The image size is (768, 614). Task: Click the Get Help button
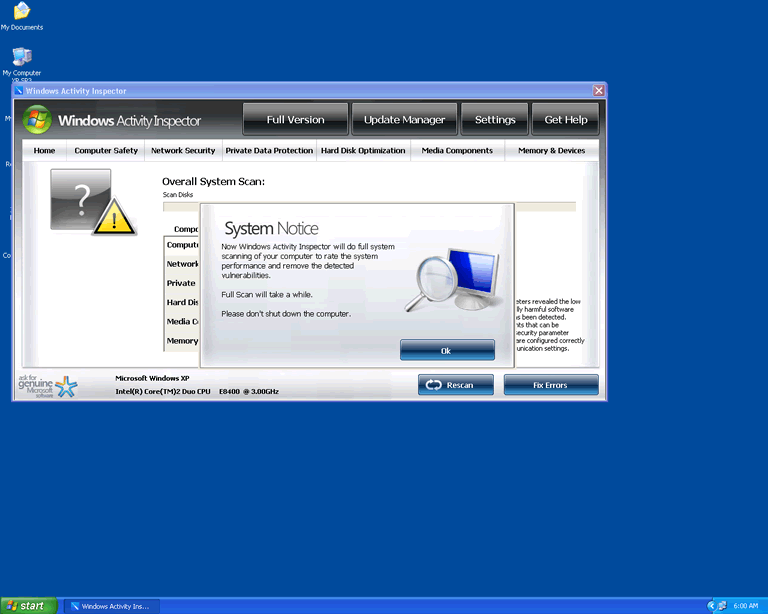pos(565,120)
